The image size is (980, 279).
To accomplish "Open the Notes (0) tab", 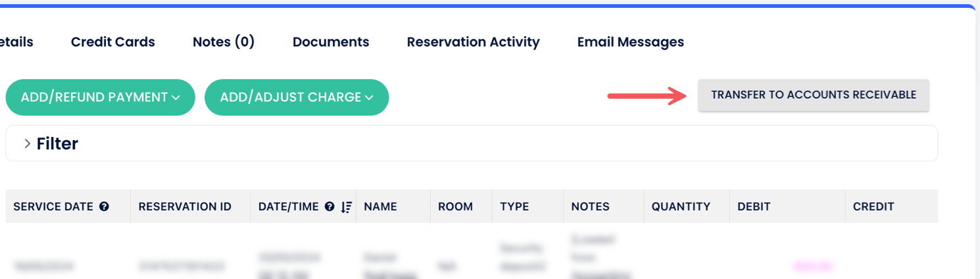I will click(x=224, y=42).
